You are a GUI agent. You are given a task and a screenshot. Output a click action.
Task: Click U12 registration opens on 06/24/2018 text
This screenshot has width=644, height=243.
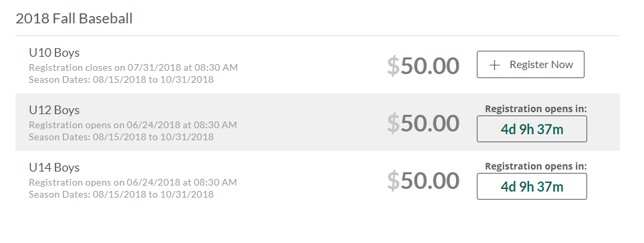click(132, 125)
